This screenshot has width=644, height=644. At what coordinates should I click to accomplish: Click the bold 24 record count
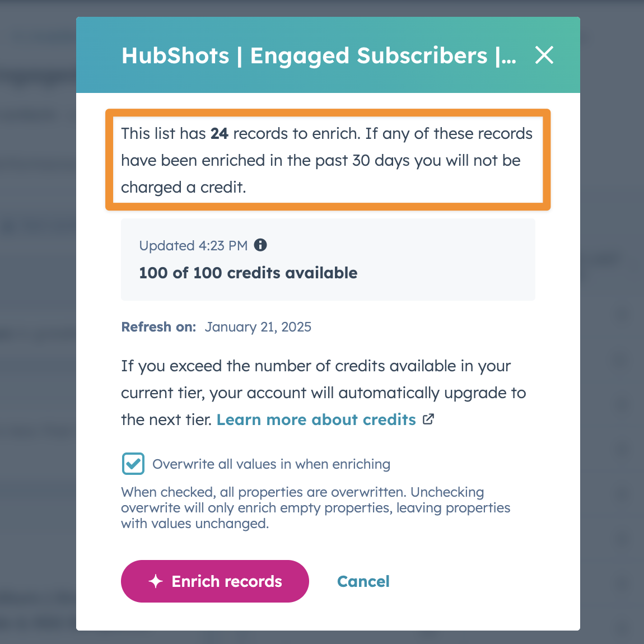[x=220, y=134]
